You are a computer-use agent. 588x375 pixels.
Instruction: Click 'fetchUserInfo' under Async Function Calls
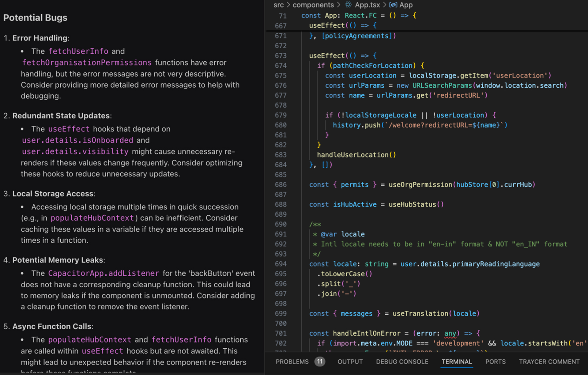coord(181,340)
